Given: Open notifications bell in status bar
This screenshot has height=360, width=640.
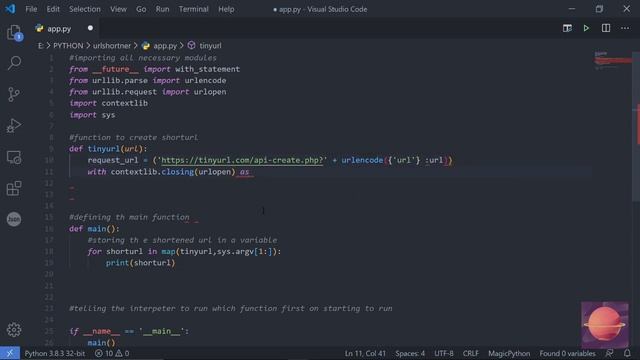Looking at the screenshot, I should 627,353.
